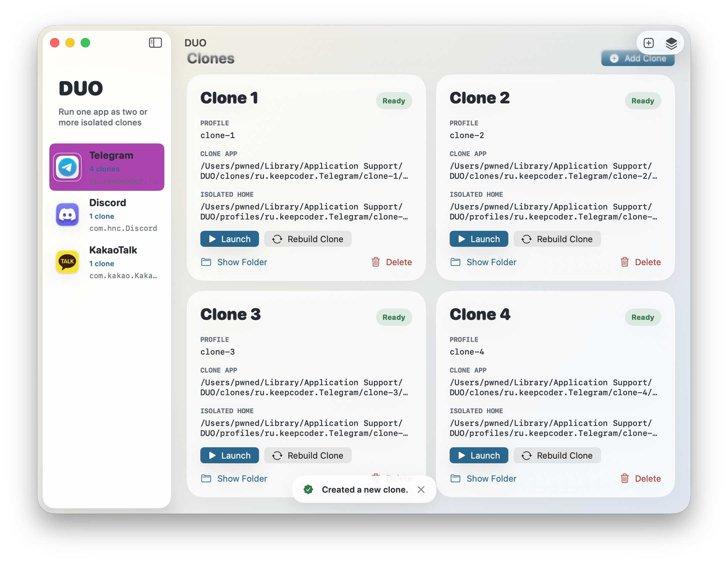The image size is (728, 563).
Task: Launch Clone 1
Action: pos(229,239)
